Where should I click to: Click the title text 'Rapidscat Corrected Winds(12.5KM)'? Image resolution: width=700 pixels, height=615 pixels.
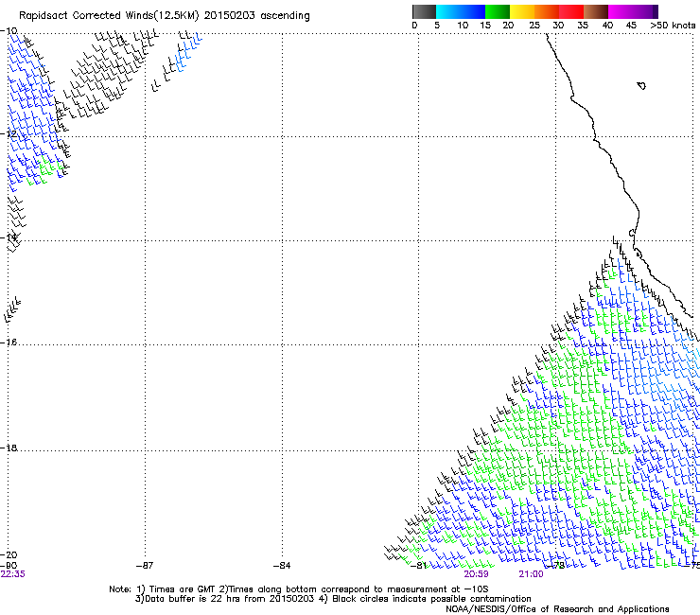coord(109,16)
